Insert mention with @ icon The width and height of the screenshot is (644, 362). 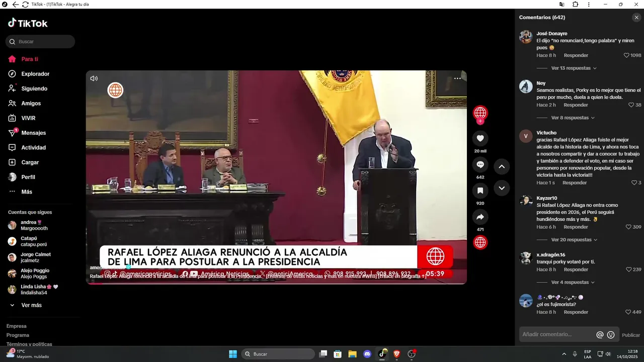pos(600,335)
